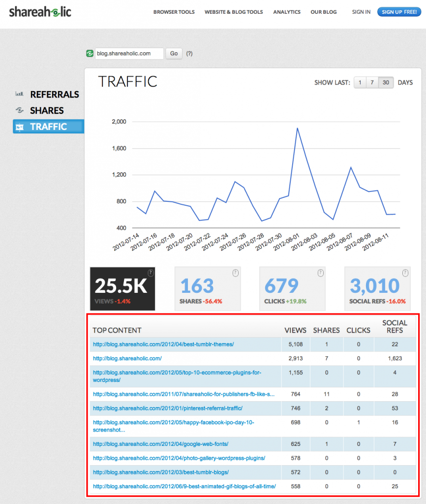Show last 7 days of traffic
426x504 pixels.
[372, 83]
